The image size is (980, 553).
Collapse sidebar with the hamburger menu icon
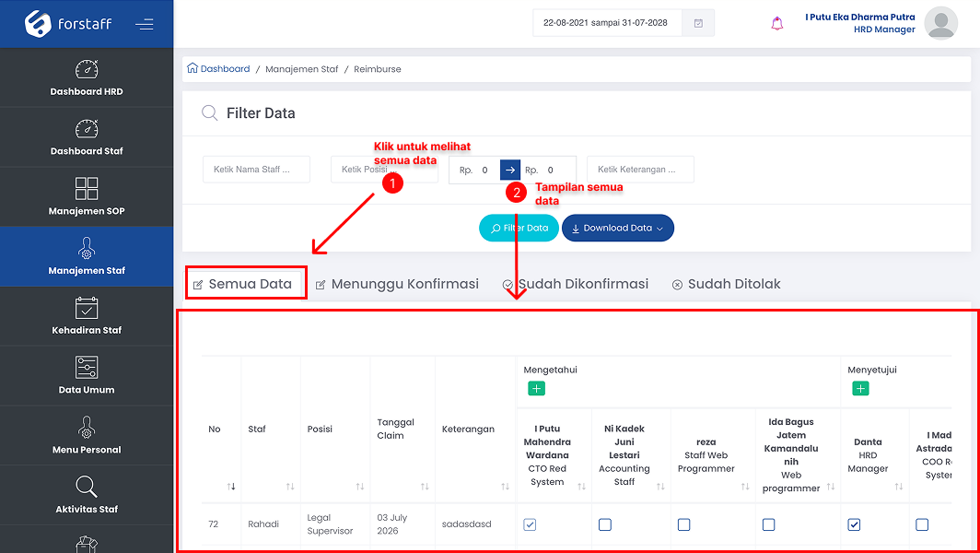(145, 24)
